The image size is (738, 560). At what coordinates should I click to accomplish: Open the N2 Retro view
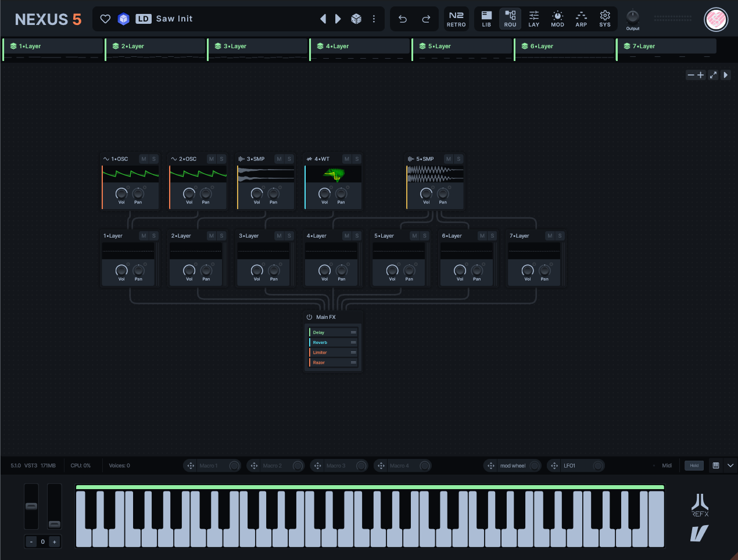click(x=456, y=19)
